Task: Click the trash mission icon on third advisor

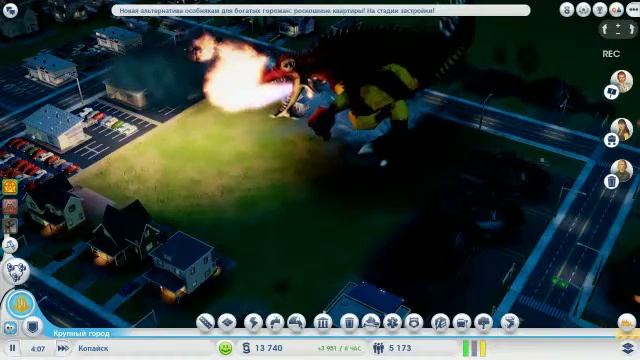Action: click(x=611, y=181)
